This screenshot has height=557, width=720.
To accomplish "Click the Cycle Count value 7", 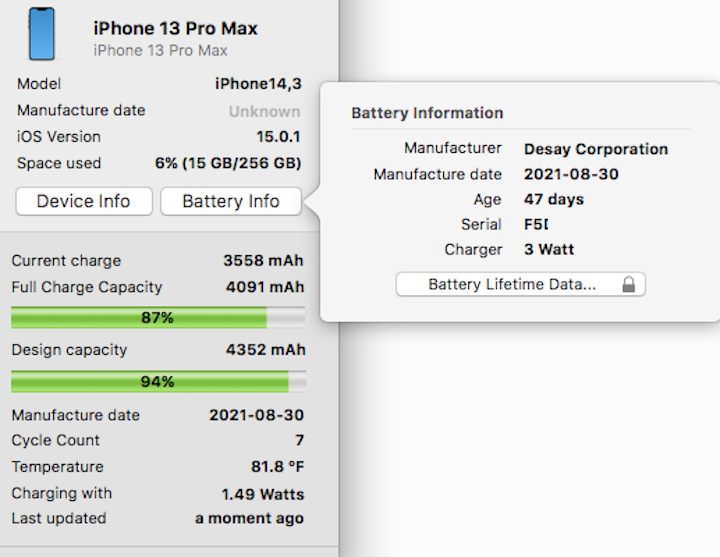I will 299,440.
